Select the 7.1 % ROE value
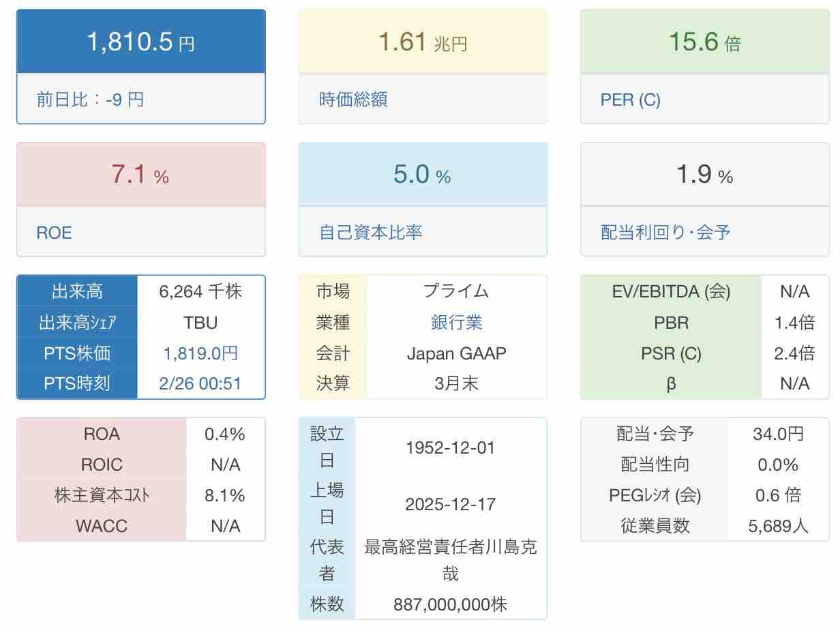Image resolution: width=840 pixels, height=633 pixels. pyautogui.click(x=140, y=175)
